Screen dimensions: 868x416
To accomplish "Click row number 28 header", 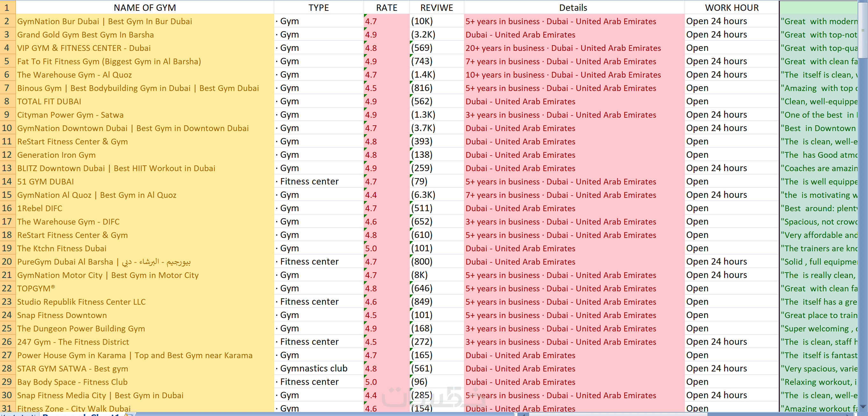I will point(7,369).
